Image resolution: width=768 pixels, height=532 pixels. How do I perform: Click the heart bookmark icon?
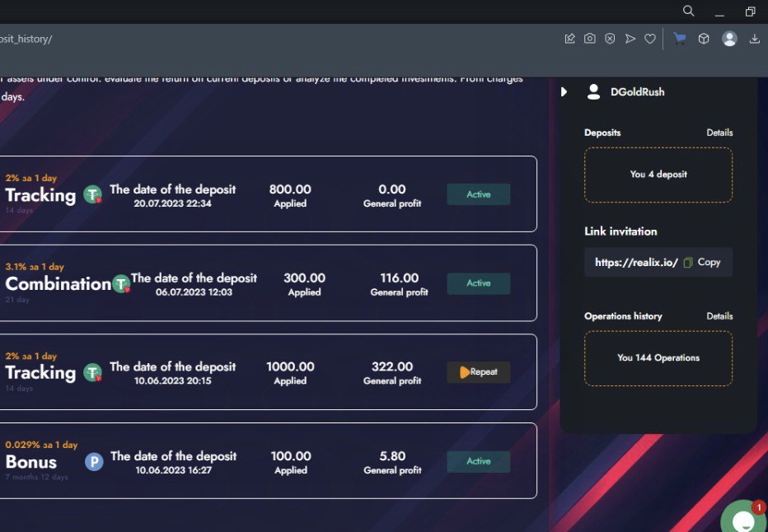[650, 39]
